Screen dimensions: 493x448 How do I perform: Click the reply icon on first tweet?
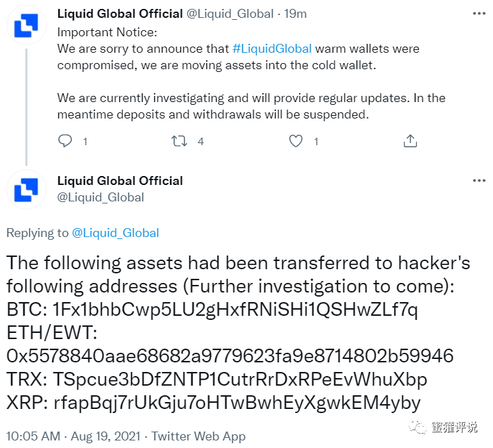[65, 140]
